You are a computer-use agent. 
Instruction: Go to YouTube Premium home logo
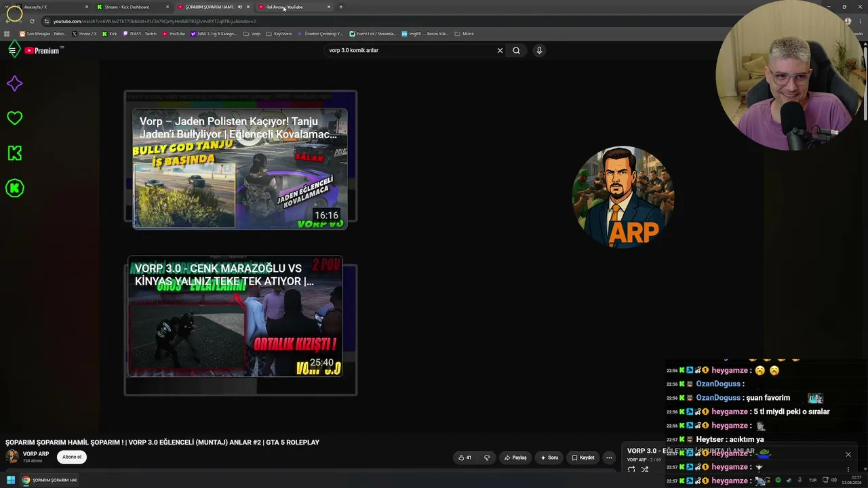tap(43, 50)
